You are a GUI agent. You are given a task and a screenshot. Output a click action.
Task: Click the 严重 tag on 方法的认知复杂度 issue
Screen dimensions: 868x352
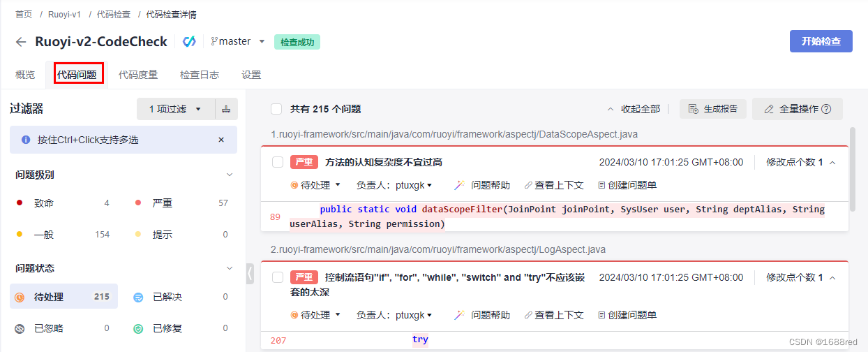tap(304, 162)
